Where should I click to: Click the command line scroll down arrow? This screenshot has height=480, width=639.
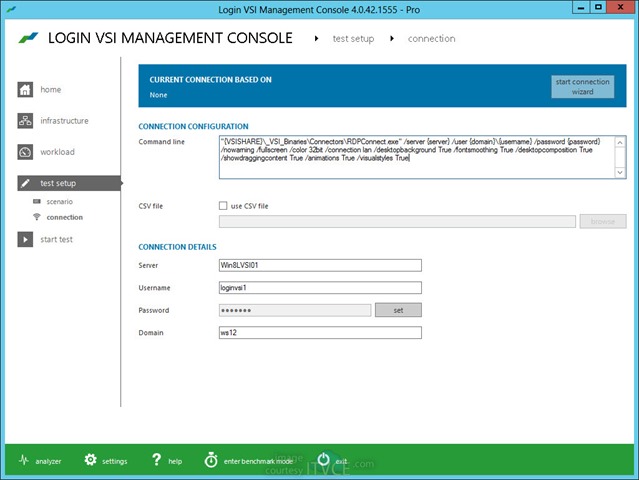click(x=620, y=172)
